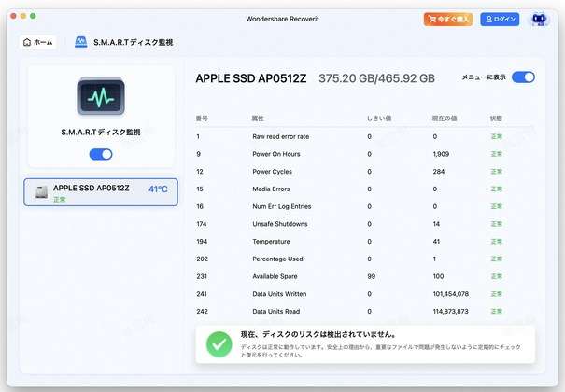Screen dimensions: 565x392
Task: Select the Unsafe Shutdowns row
Action: 364,223
